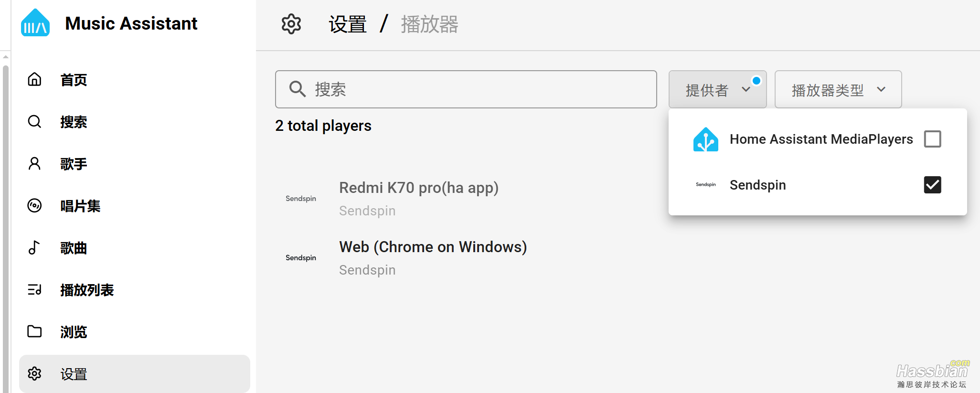Click the Music Assistant logo icon
Screen dimensions: 980x393
(x=35, y=23)
